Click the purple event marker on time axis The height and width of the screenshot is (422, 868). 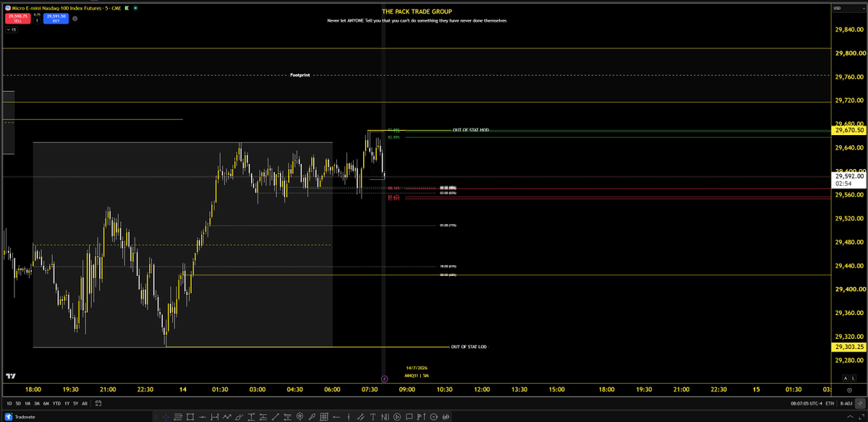point(384,378)
